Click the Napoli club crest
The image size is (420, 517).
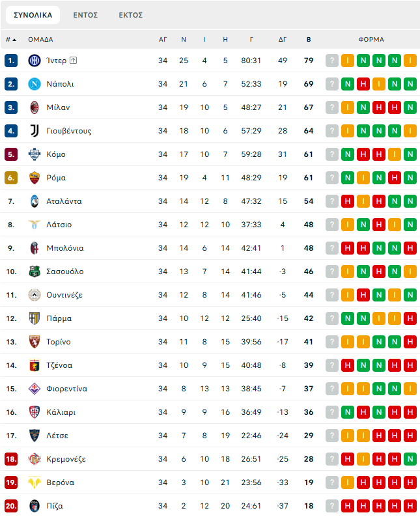35,84
